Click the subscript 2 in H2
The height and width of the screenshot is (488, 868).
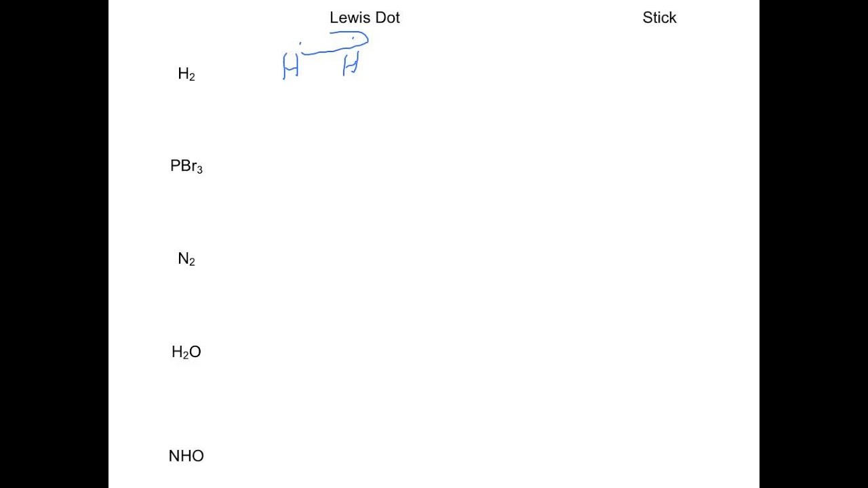click(x=192, y=77)
